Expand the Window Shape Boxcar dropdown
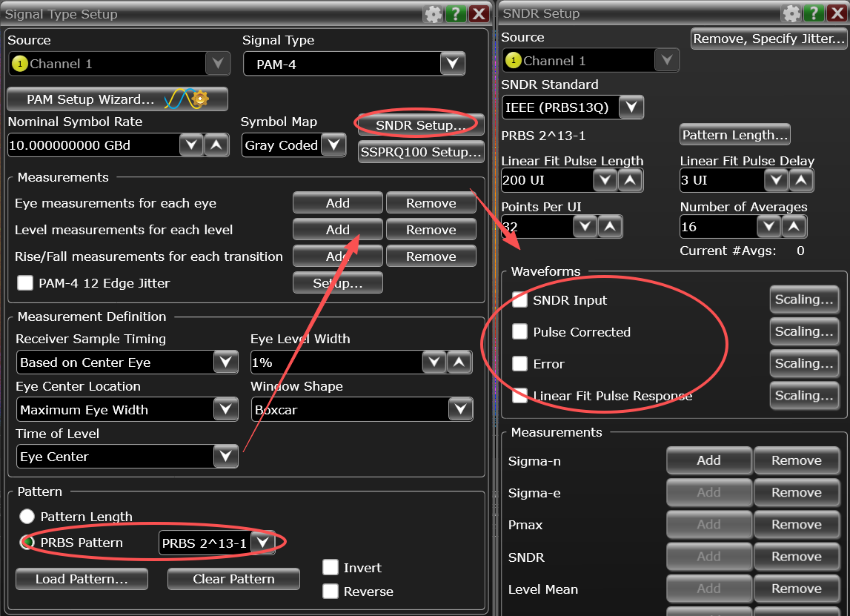The height and width of the screenshot is (616, 850). pyautogui.click(x=461, y=409)
